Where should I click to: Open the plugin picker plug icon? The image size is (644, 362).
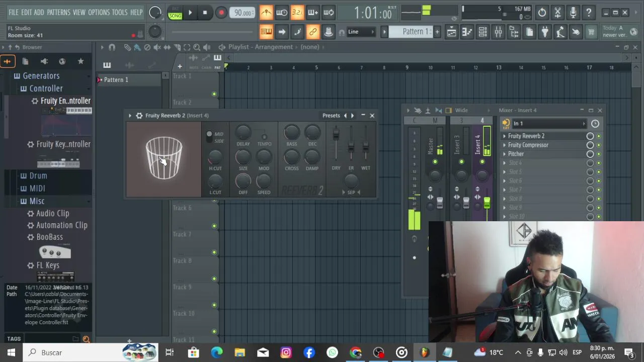tap(545, 33)
